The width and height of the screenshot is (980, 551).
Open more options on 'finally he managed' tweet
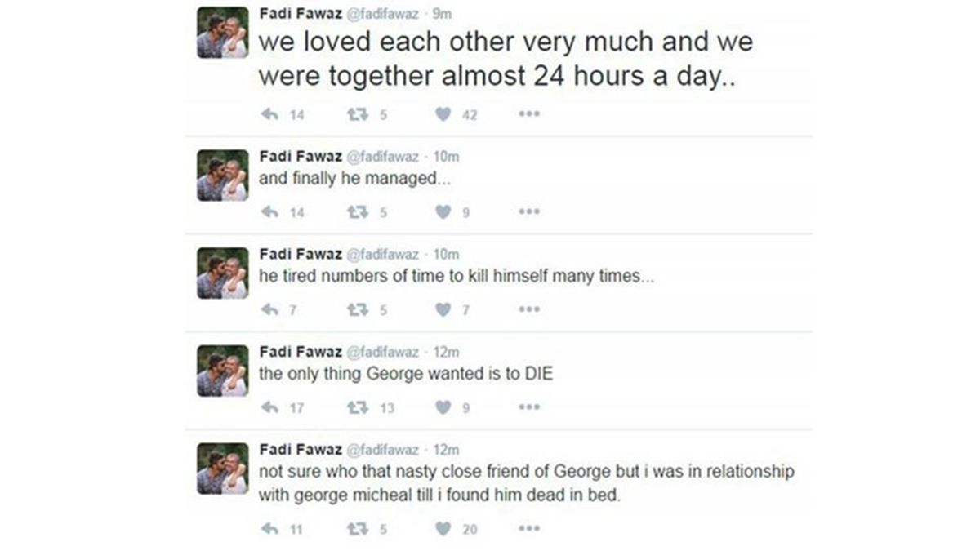tap(529, 212)
